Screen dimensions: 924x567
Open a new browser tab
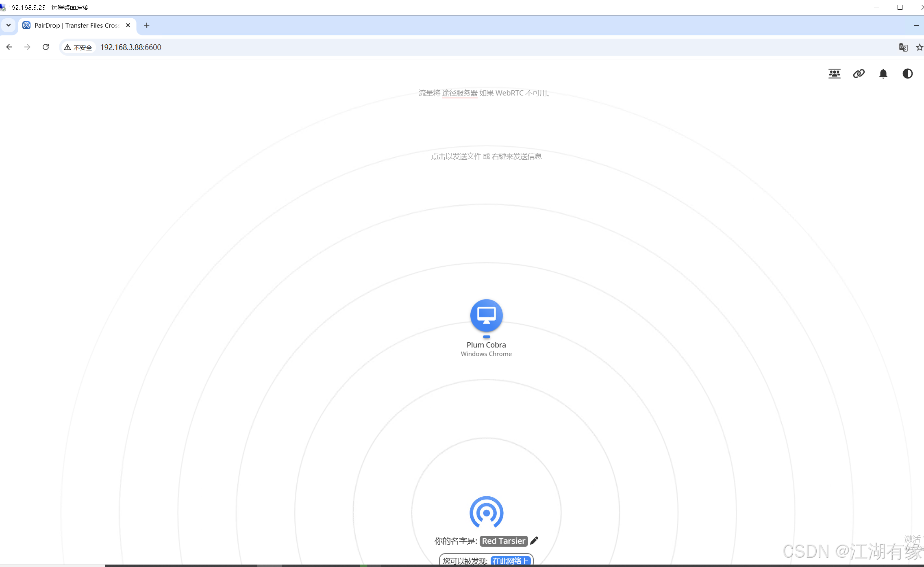click(x=147, y=25)
